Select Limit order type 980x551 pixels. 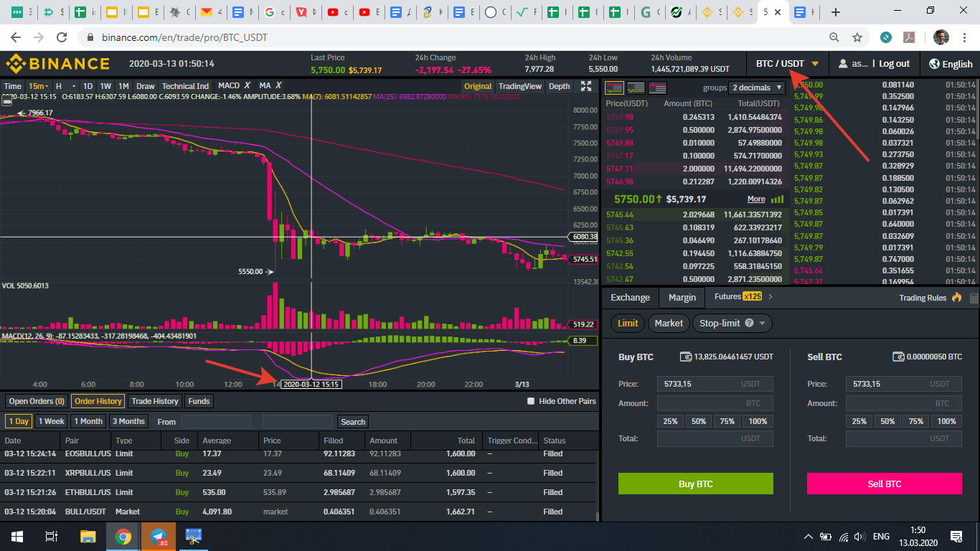(x=628, y=324)
